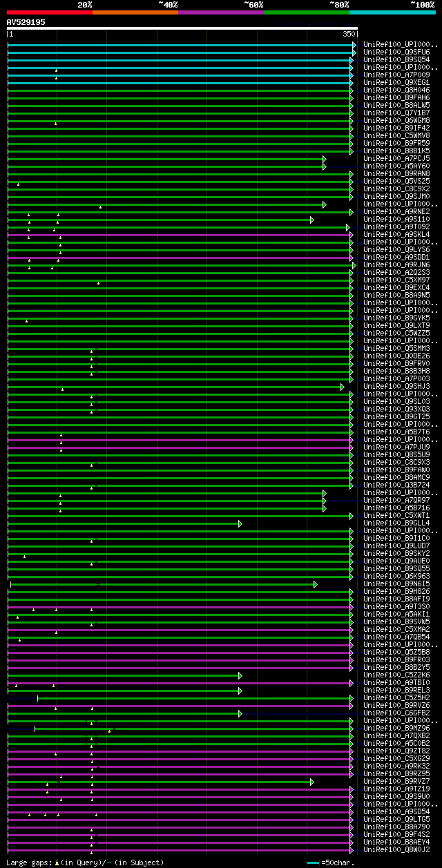Click green arrowhead ending the UniRef100_Q9SHJ3 alignment
The height and width of the screenshot is (868, 442).
click(x=343, y=387)
